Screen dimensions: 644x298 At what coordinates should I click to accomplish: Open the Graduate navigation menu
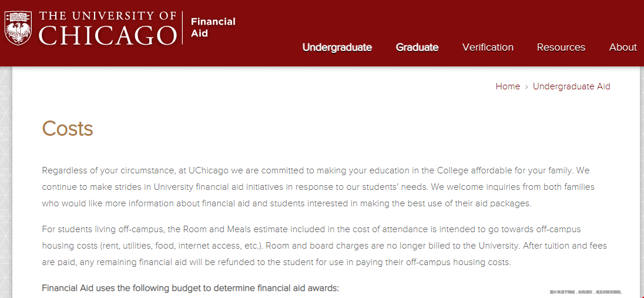(417, 47)
